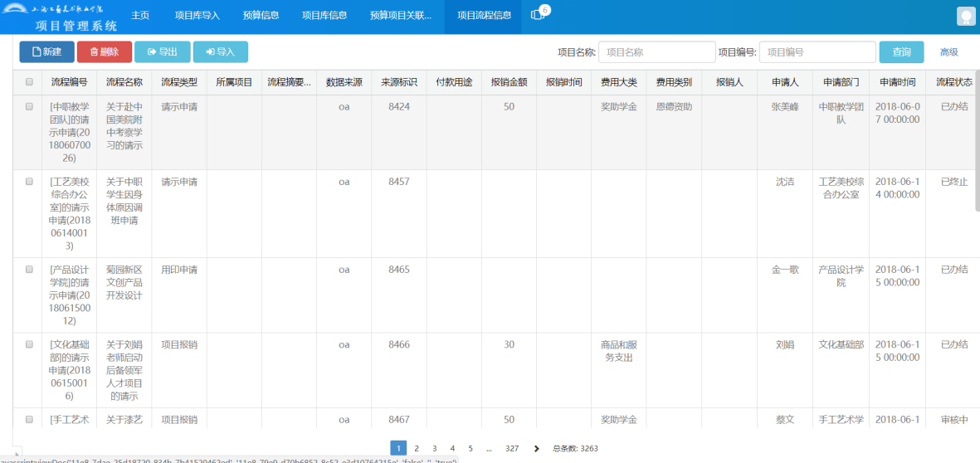Screen dimensions: 980x463
Task: Sort by 流程名称 column header
Action: tap(124, 82)
